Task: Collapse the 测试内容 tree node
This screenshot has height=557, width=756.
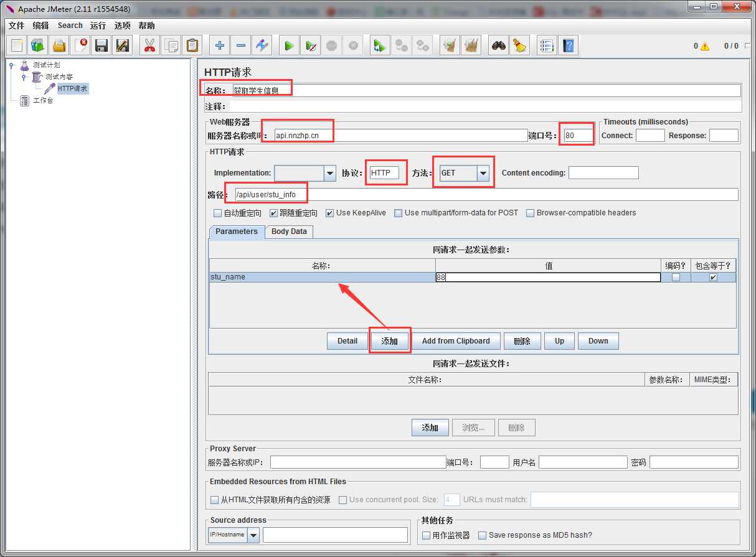Action: 24,77
